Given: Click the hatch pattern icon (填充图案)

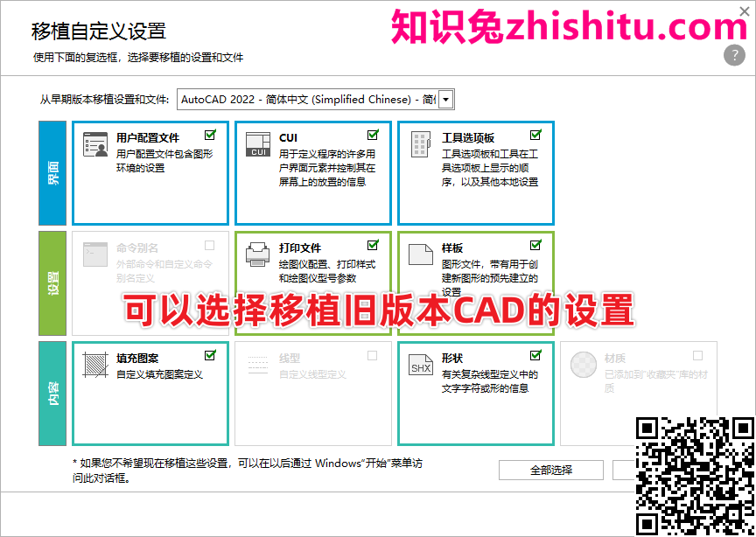Looking at the screenshot, I should 95,365.
